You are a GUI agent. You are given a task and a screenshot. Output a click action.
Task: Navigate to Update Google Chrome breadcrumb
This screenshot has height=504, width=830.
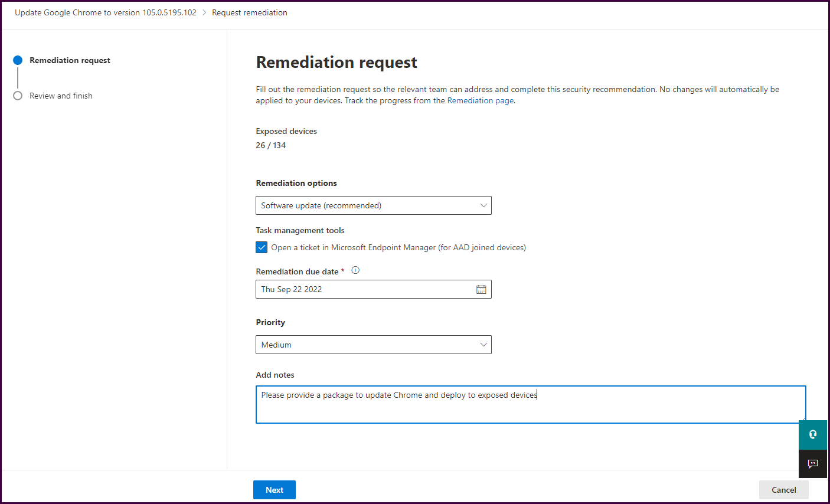105,12
